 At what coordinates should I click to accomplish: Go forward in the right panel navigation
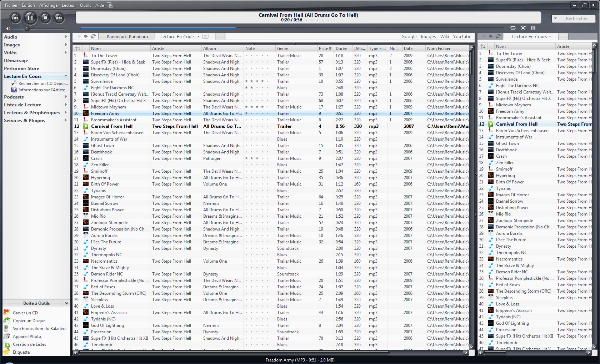(x=491, y=36)
